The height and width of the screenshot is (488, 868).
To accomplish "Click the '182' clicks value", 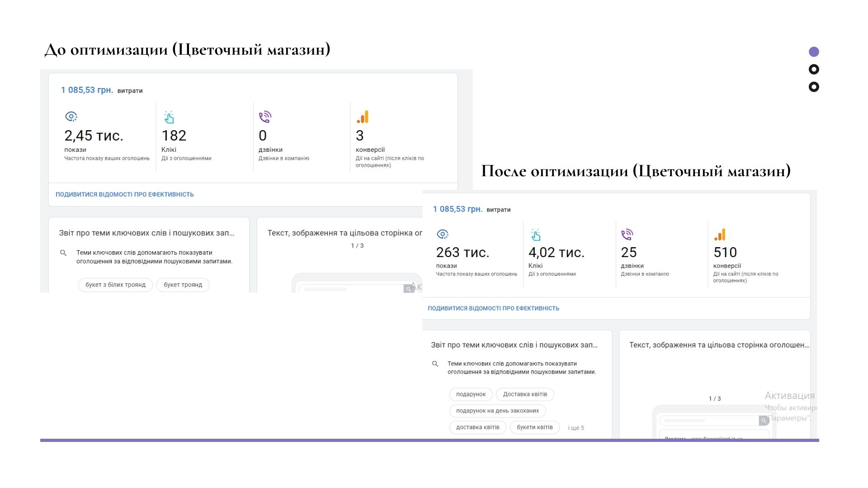I will pyautogui.click(x=174, y=136).
